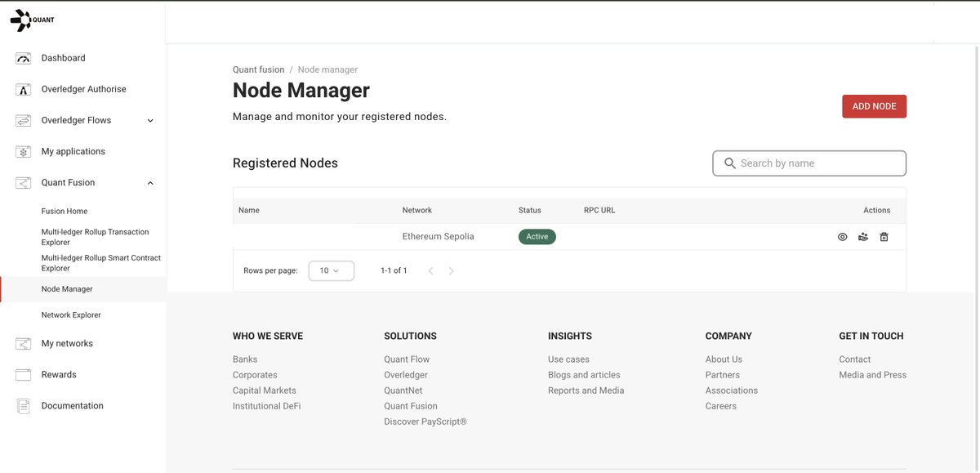Open the Associations footer link
This screenshot has width=980, height=473.
pyautogui.click(x=732, y=390)
